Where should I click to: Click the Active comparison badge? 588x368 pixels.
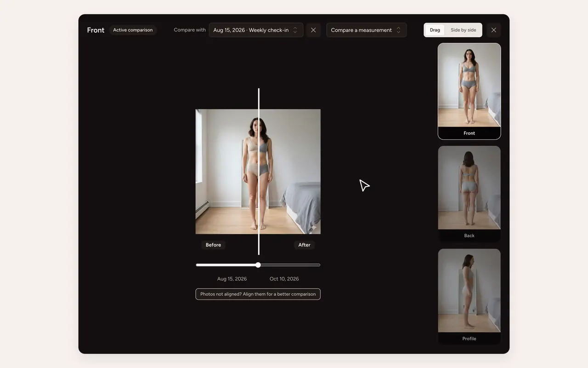tap(133, 30)
